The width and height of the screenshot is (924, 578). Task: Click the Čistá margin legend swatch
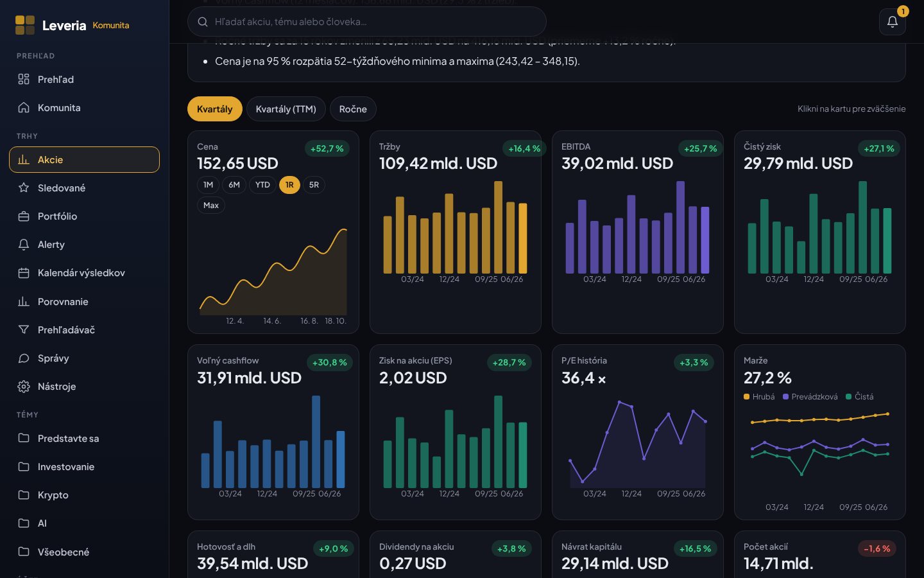click(849, 397)
